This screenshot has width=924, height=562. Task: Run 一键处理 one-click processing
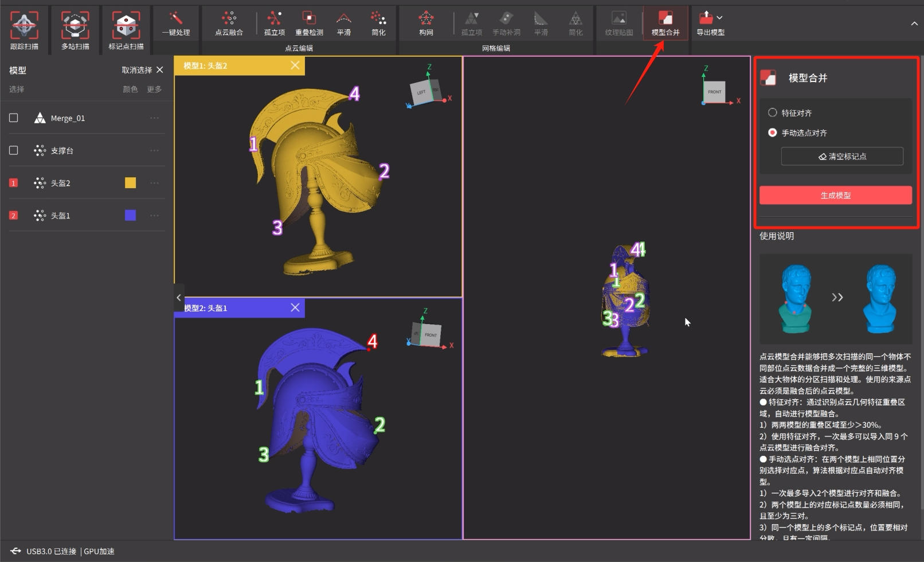(x=176, y=24)
